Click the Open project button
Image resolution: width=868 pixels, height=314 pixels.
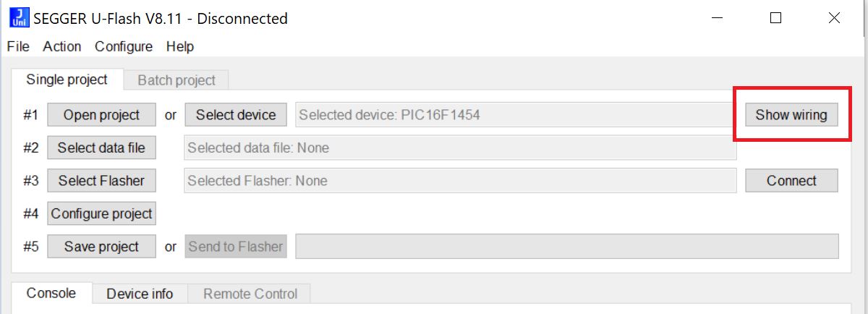click(101, 114)
